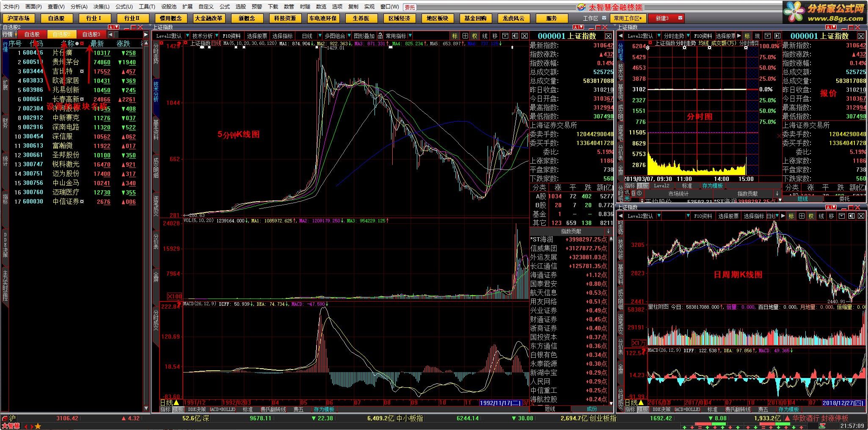
Task: Toggle the 现 button in 分时走势 toolbar
Action: point(757,36)
